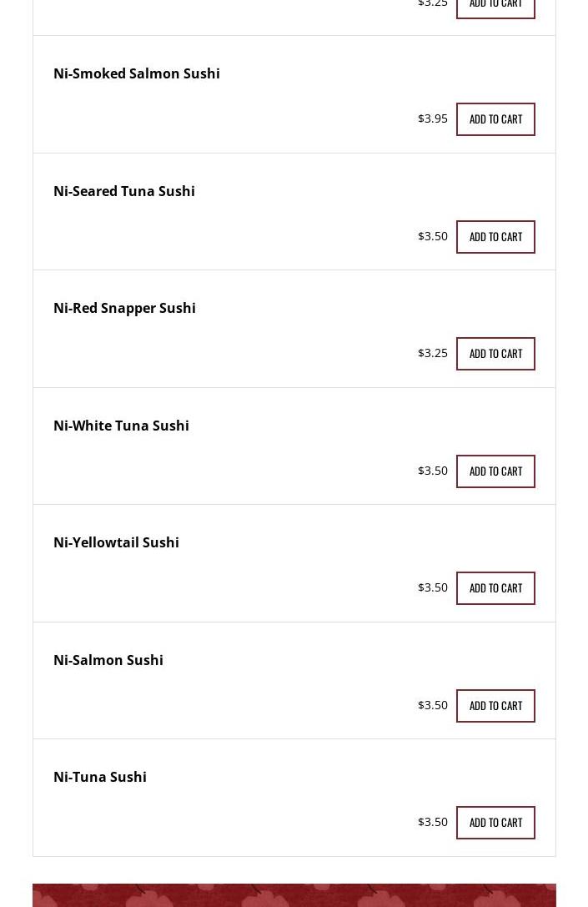Select the Ni-Yellowtail Sushi title
This screenshot has height=907, width=588.
point(116,542)
